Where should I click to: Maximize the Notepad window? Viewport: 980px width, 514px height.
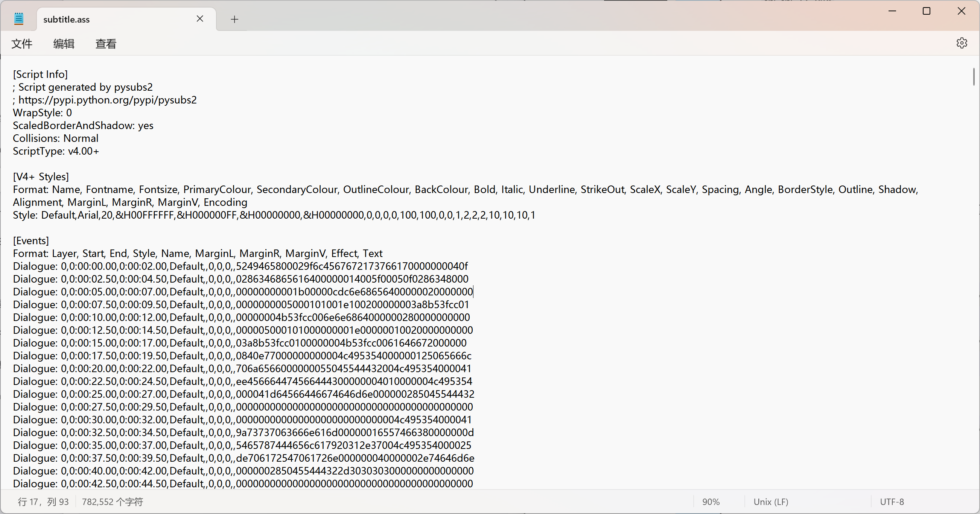click(x=926, y=11)
